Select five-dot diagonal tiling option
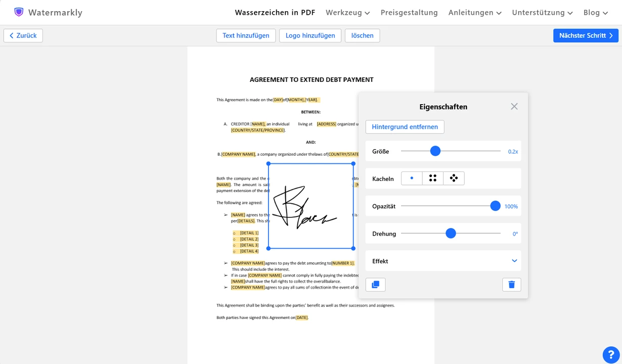The height and width of the screenshot is (364, 622). (454, 178)
